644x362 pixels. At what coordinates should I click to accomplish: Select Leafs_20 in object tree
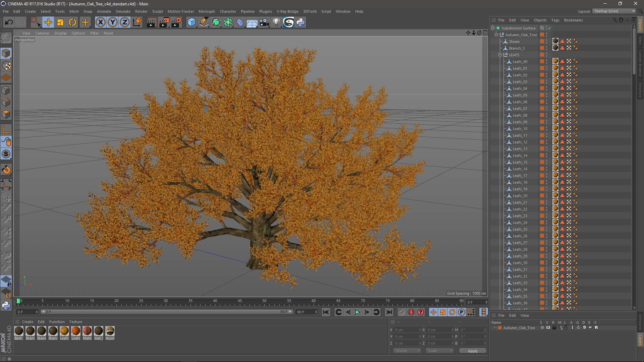coord(520,196)
